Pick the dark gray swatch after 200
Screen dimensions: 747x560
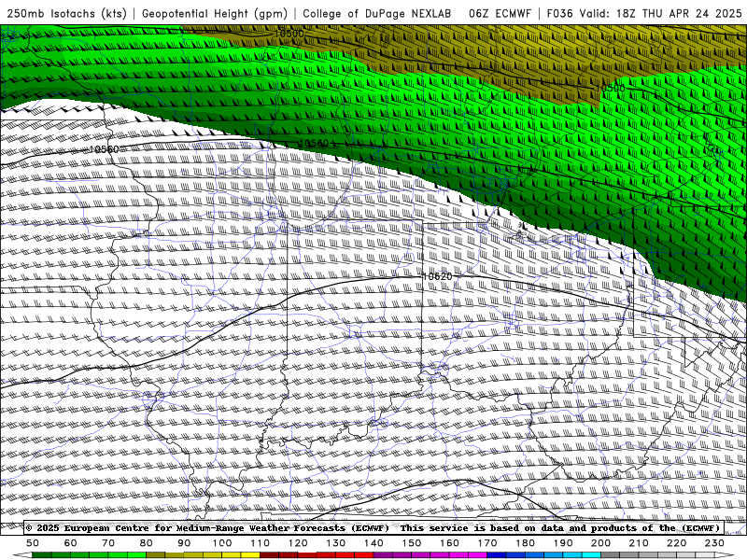pos(611,555)
